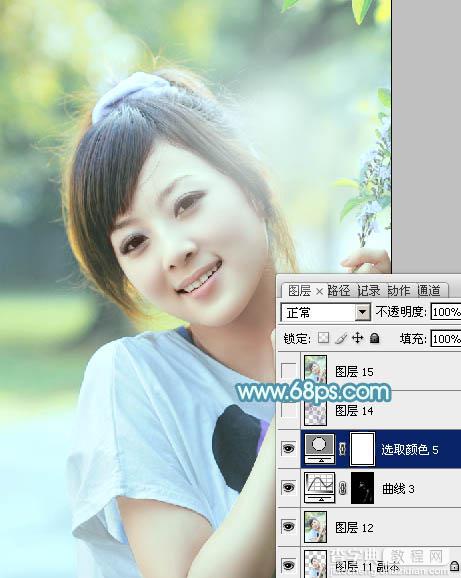
Task: Select the layer named 图层 12
Action: point(354,528)
